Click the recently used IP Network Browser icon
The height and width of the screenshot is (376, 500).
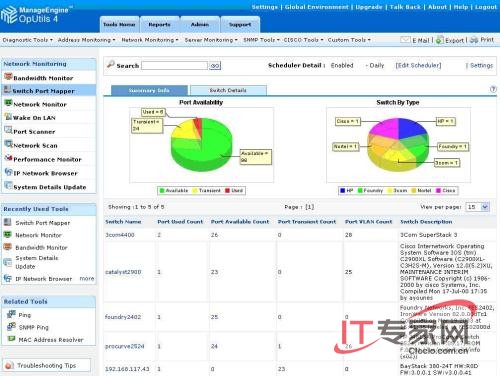point(7,278)
